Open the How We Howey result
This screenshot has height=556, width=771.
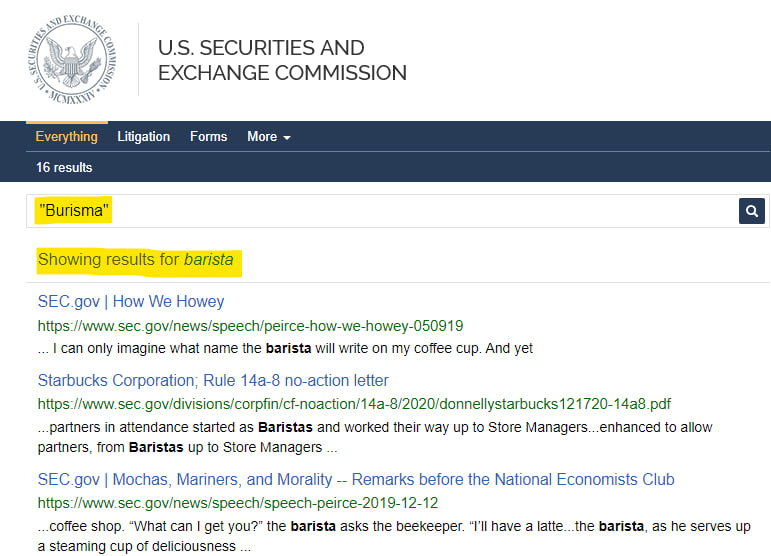click(x=131, y=301)
